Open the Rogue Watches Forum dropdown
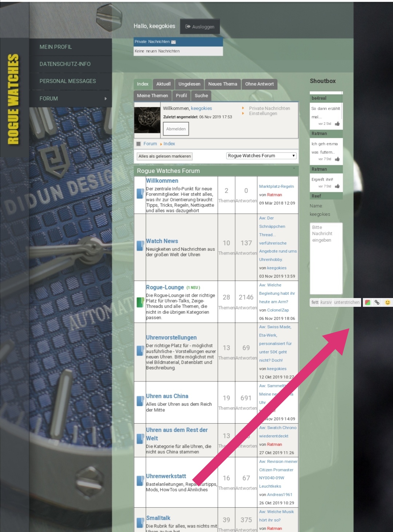The width and height of the screenshot is (393, 532). pyautogui.click(x=261, y=156)
